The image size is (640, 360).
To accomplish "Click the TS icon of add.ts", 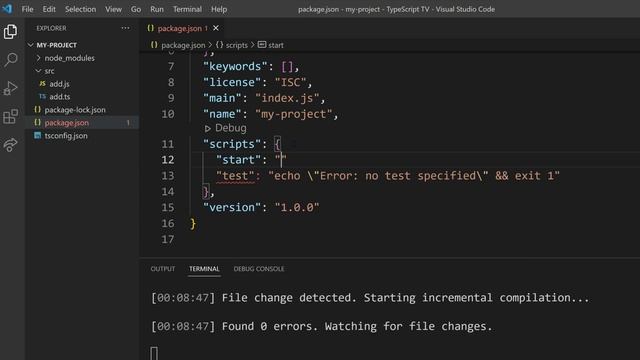I will click(x=42, y=97).
